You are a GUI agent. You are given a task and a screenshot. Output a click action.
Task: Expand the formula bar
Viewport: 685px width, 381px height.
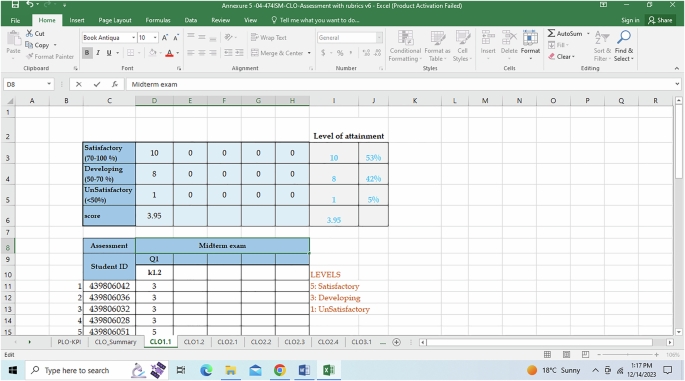pos(677,84)
